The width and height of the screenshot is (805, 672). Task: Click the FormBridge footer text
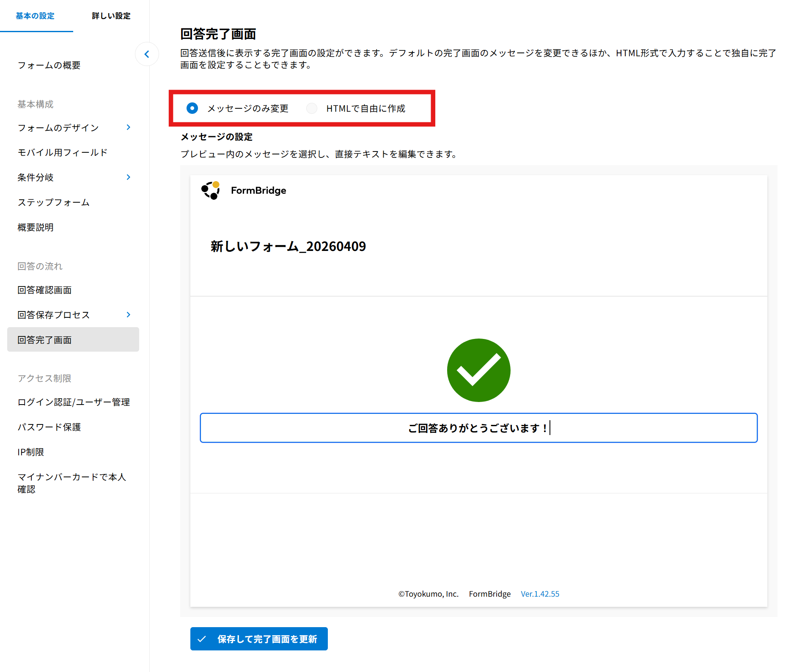click(490, 594)
